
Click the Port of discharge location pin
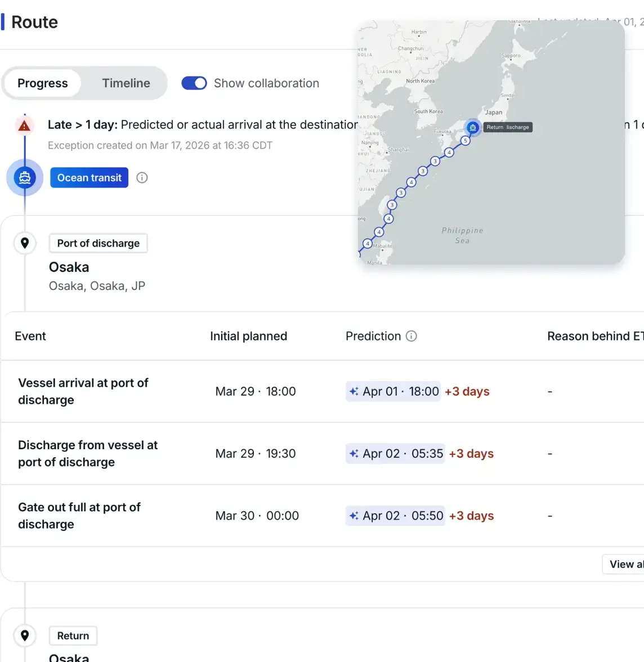click(25, 243)
